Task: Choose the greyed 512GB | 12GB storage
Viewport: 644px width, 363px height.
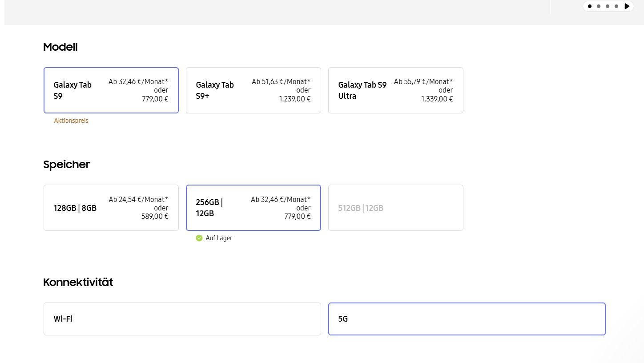Action: pos(396,208)
